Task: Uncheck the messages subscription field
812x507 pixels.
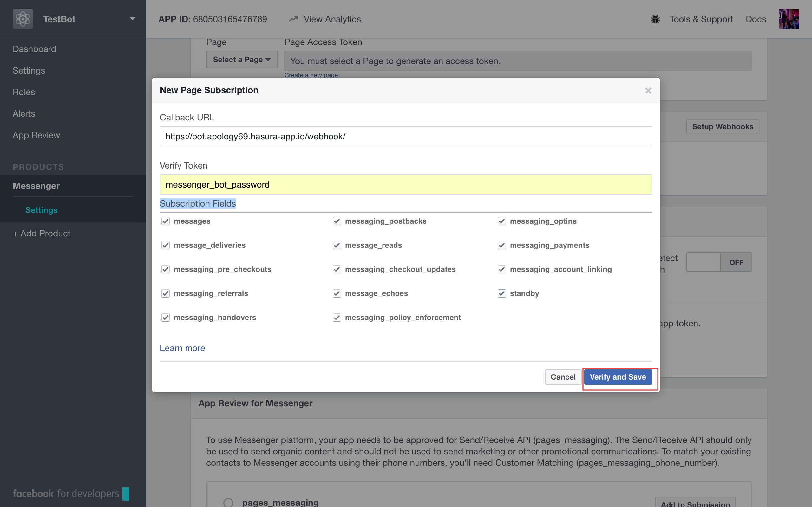Action: click(166, 221)
